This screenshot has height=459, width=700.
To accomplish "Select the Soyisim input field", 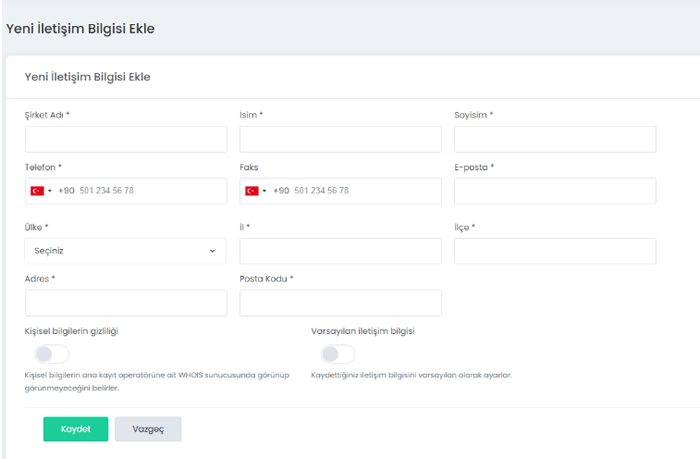I will pyautogui.click(x=555, y=139).
